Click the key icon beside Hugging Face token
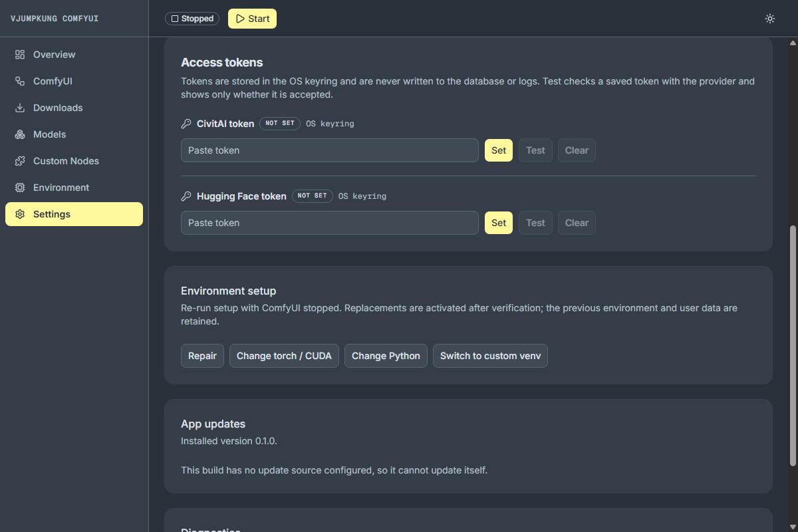This screenshot has width=798, height=532. tap(186, 196)
